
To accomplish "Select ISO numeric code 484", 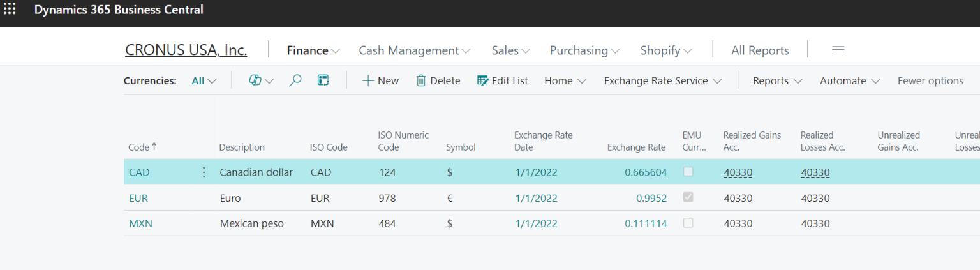I will click(x=387, y=223).
